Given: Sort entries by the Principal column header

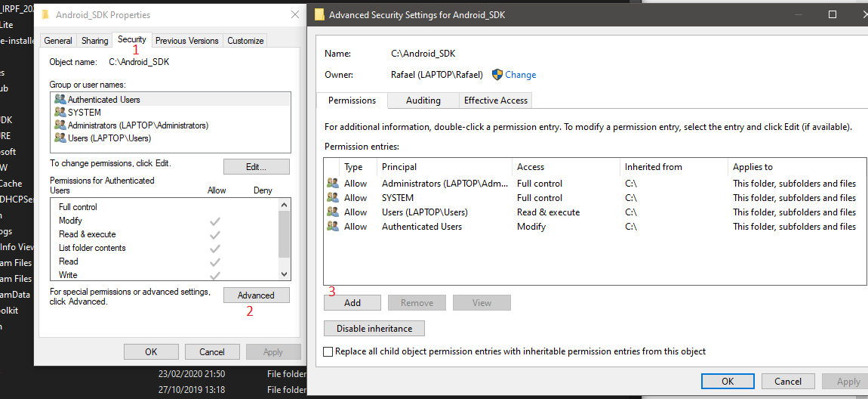Looking at the screenshot, I should (x=445, y=167).
